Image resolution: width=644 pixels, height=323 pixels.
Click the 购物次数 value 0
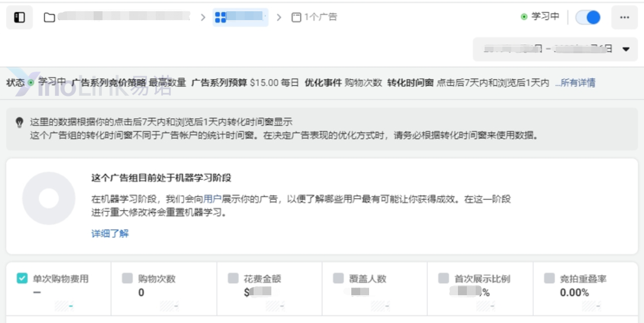click(x=141, y=293)
